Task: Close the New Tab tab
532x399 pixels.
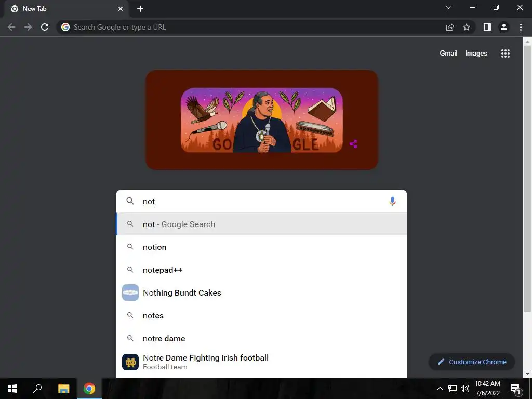Action: pyautogui.click(x=121, y=9)
